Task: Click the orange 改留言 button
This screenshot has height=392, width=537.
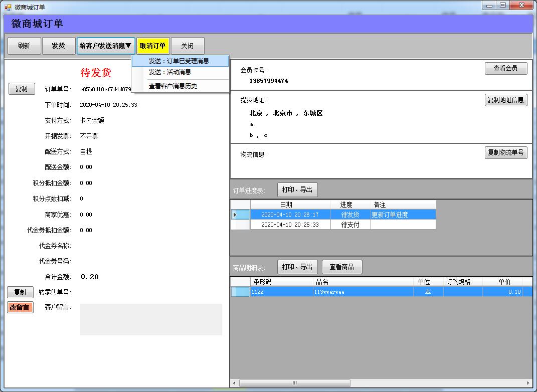Action: [x=20, y=307]
